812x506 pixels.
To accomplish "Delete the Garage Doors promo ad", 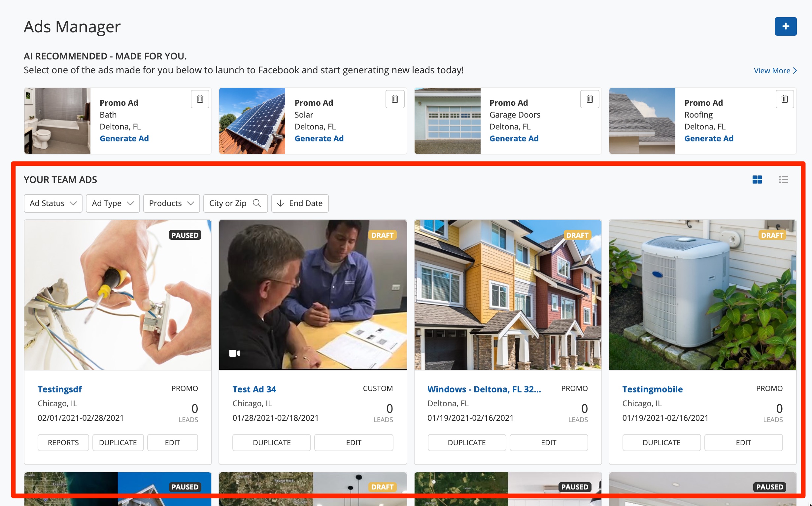I will point(589,99).
